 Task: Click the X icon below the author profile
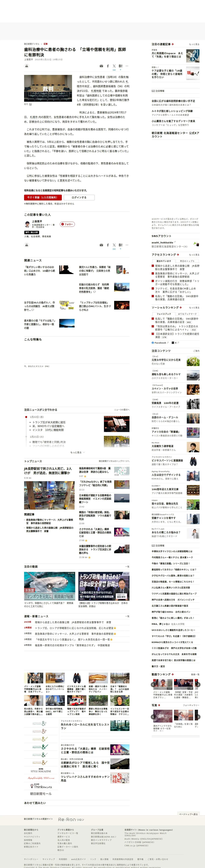114,245
